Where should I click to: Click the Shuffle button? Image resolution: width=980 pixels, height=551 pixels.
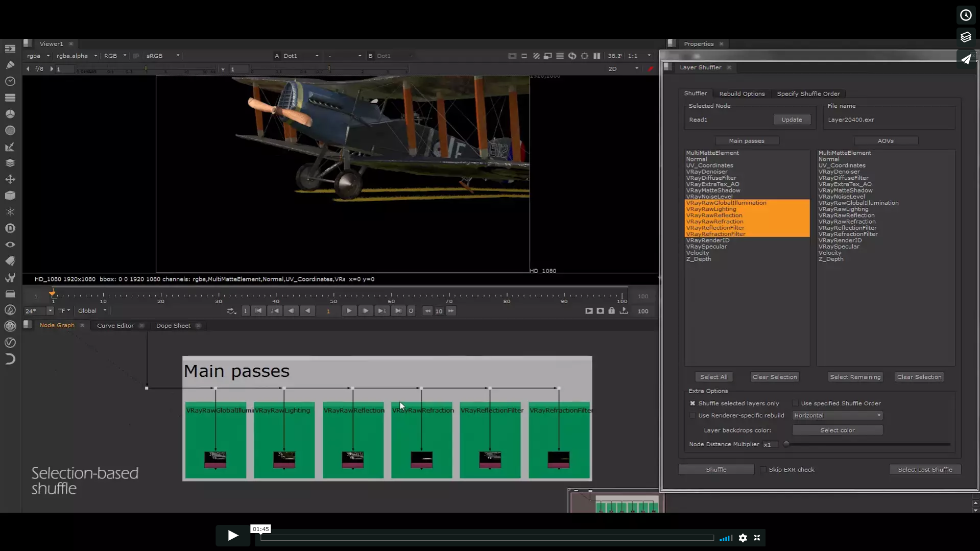click(x=715, y=469)
